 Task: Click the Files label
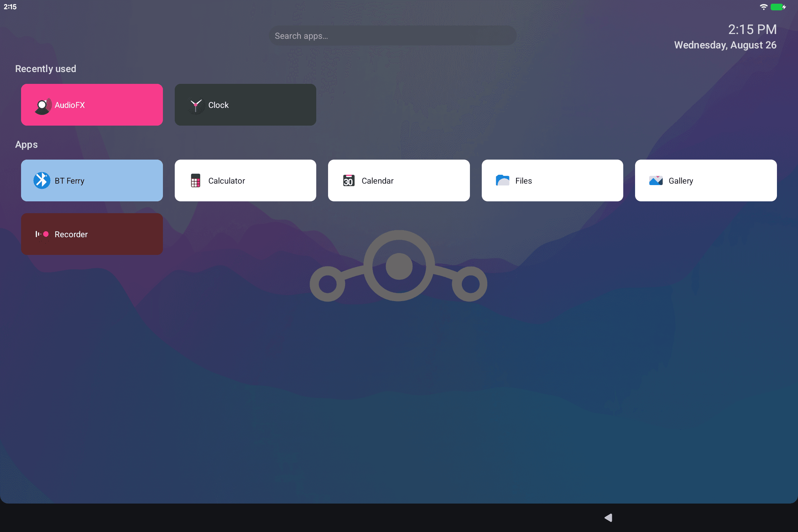click(524, 181)
